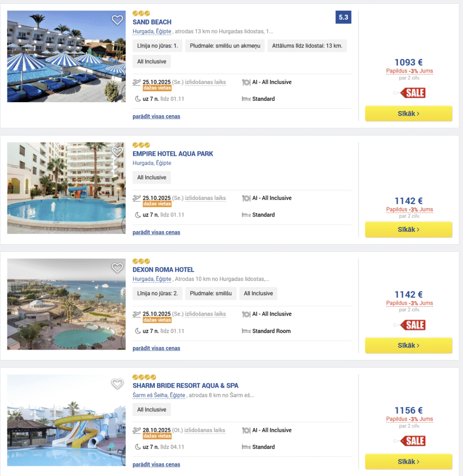Click the SALE tag for Dexon Roma Hotel
The image size is (463, 476).
click(412, 324)
